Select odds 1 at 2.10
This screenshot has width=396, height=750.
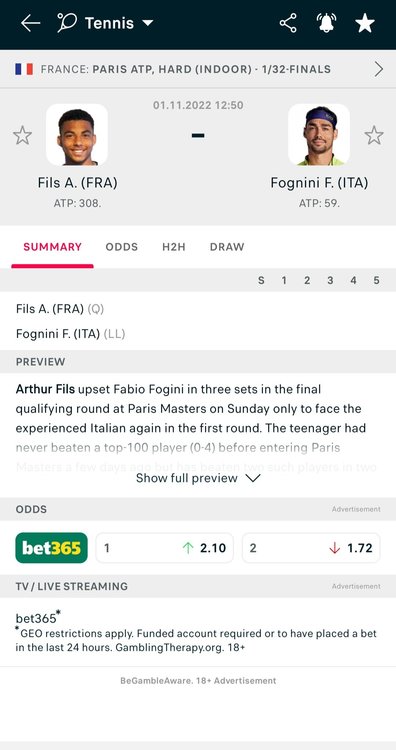[x=165, y=548]
